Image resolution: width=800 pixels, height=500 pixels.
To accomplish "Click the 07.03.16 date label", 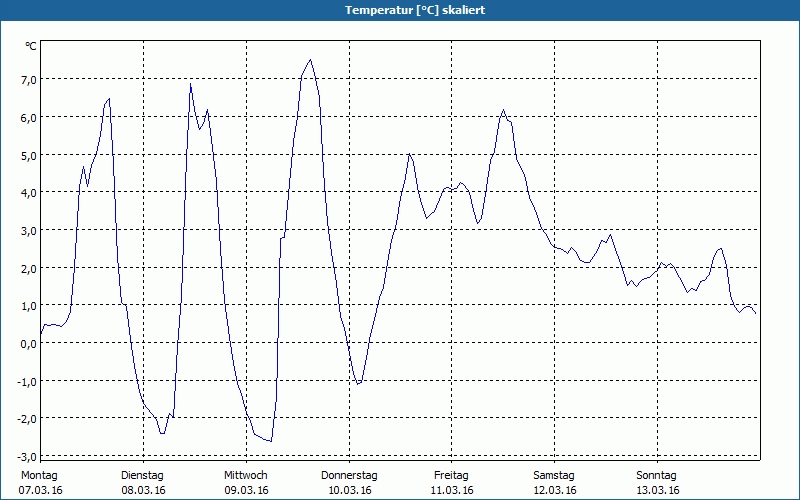I will point(40,491).
